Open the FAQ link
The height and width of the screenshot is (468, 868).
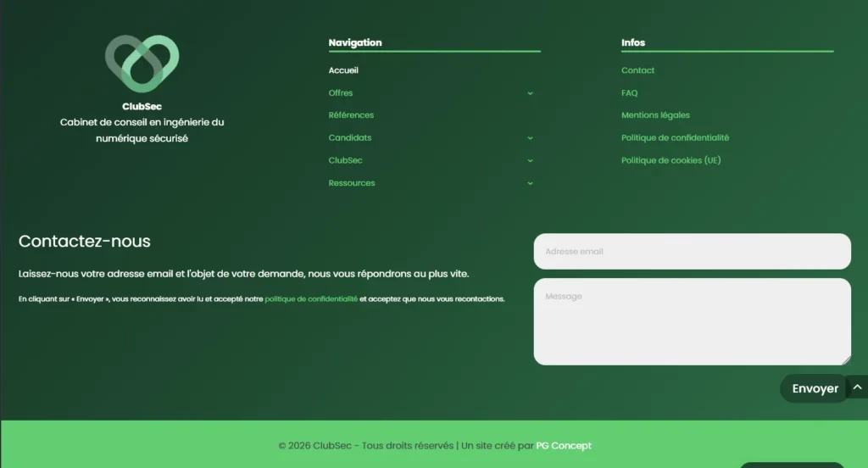(630, 93)
